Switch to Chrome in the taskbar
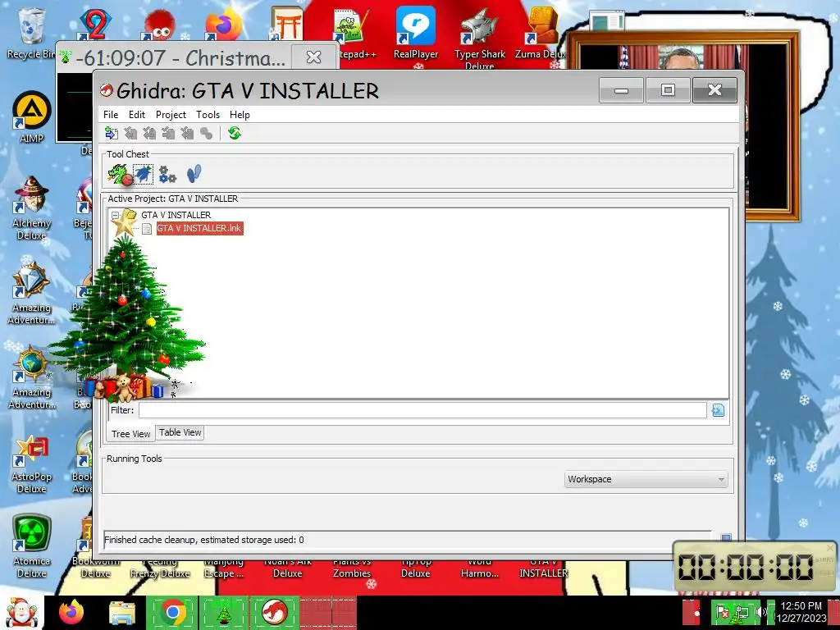Image resolution: width=840 pixels, height=630 pixels. point(172,612)
